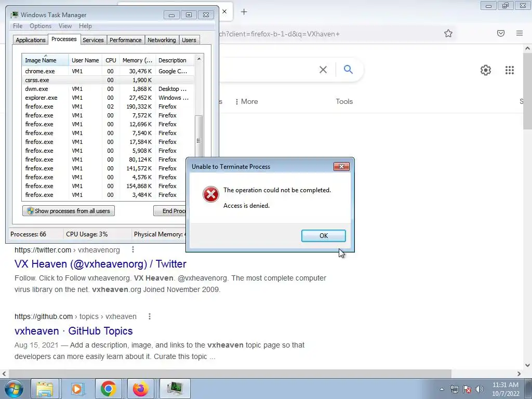Open the Google search Tools button
532x399 pixels.
click(344, 101)
